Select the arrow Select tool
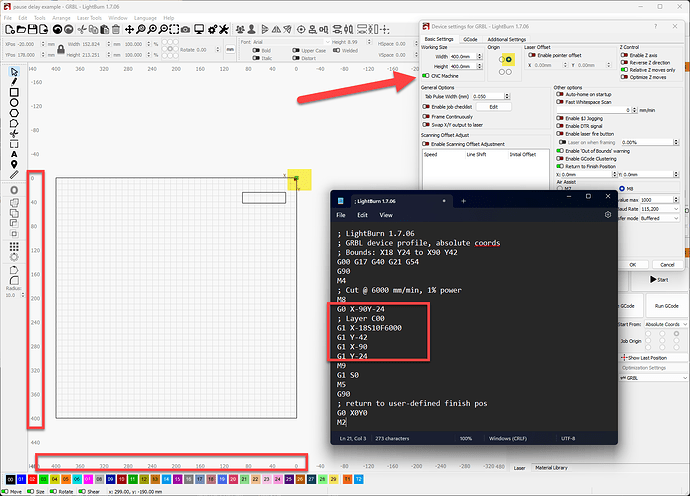This screenshot has height=496, width=690. 14,72
